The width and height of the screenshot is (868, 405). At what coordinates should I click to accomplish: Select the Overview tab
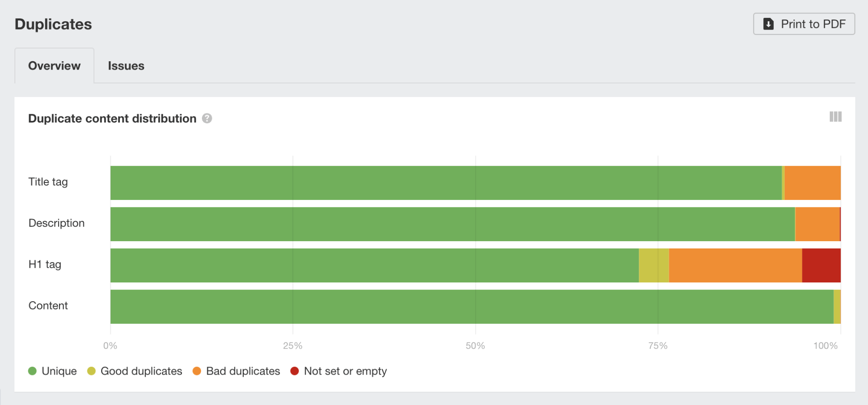click(x=54, y=66)
